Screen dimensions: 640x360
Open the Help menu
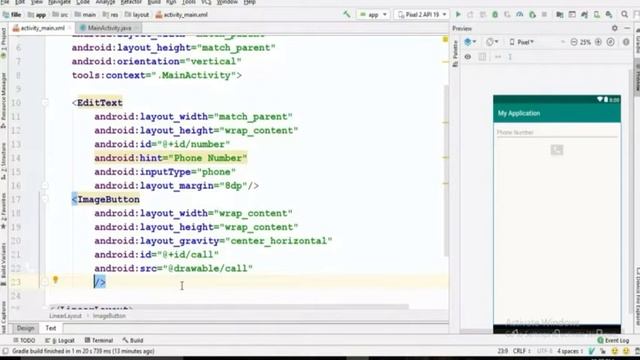tap(249, 2)
